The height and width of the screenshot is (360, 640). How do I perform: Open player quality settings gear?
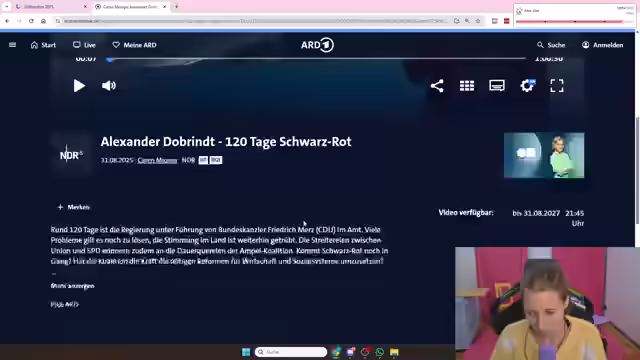(x=527, y=86)
